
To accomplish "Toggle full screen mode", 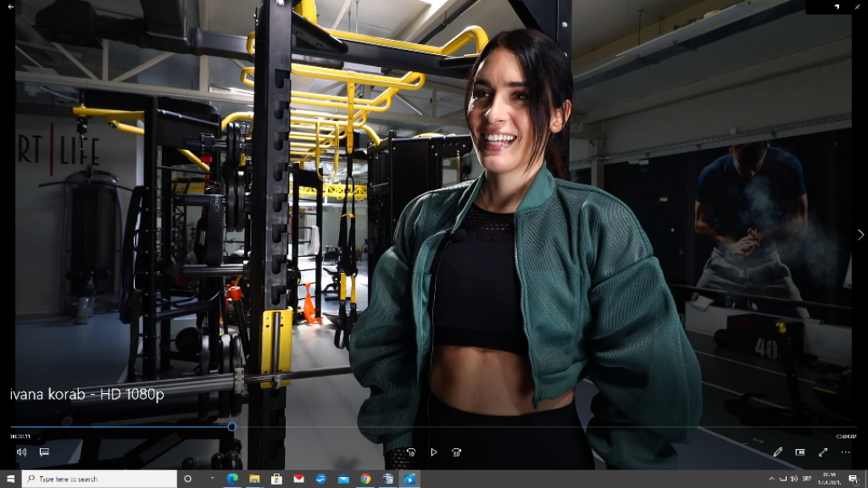I will [x=823, y=452].
